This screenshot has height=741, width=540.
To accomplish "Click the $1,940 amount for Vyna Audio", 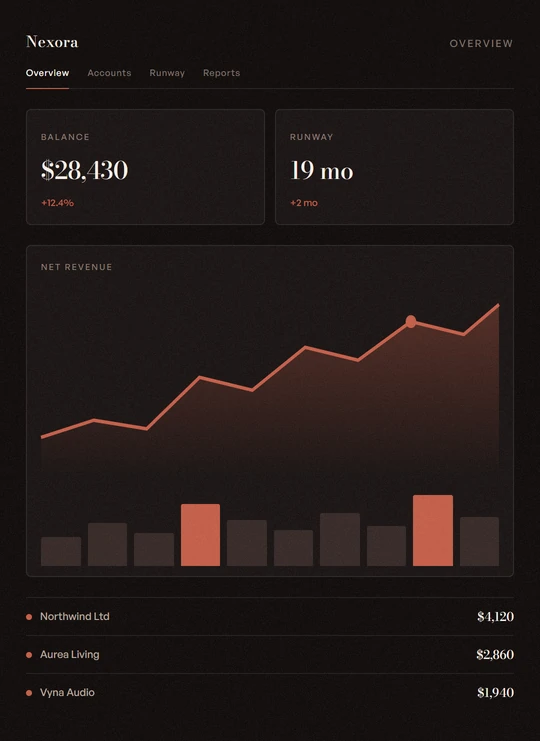I will pyautogui.click(x=495, y=692).
